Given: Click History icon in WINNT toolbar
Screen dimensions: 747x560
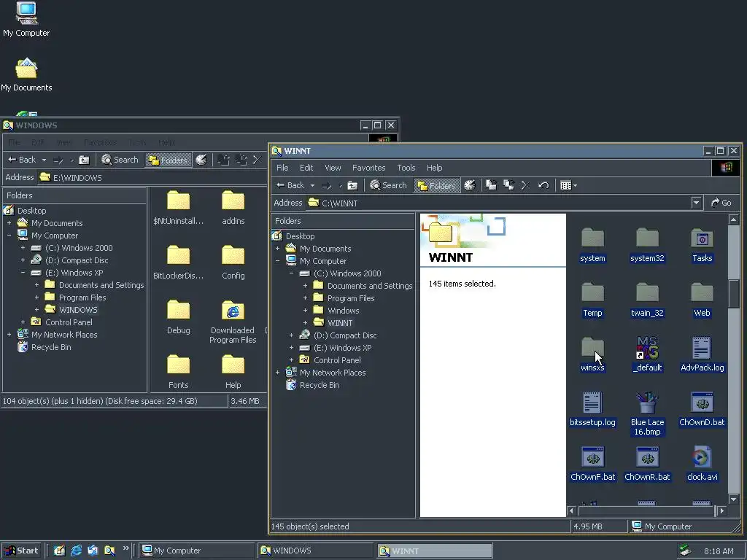Looking at the screenshot, I should pyautogui.click(x=470, y=185).
